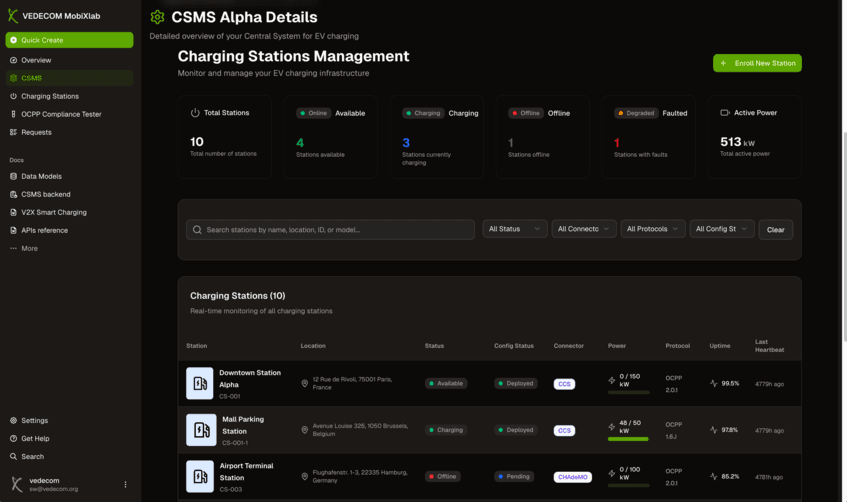Click the 513 kW total active power value
The image size is (847, 502).
(737, 142)
